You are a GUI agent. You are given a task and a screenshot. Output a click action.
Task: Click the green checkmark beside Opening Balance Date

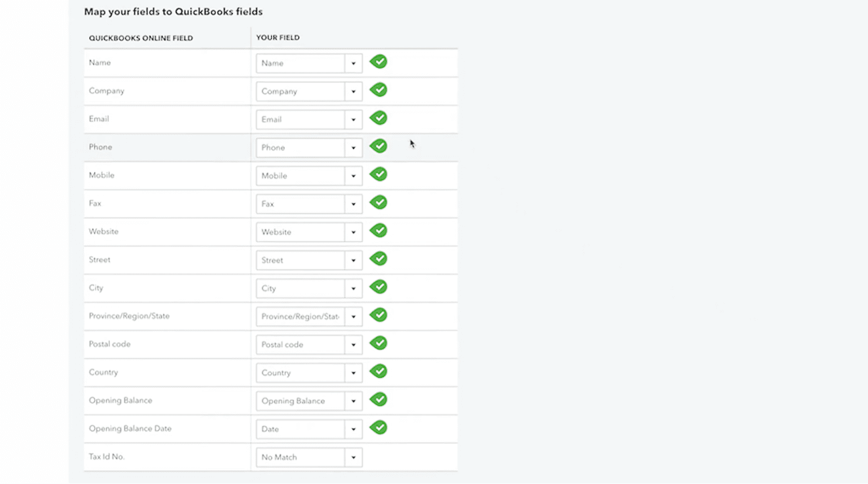coord(378,428)
